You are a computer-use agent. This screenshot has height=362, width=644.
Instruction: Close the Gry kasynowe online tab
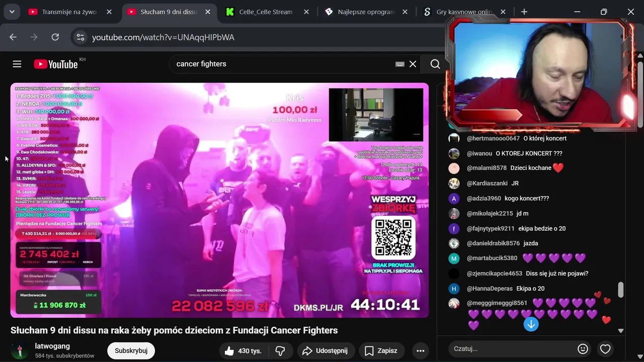click(x=503, y=12)
